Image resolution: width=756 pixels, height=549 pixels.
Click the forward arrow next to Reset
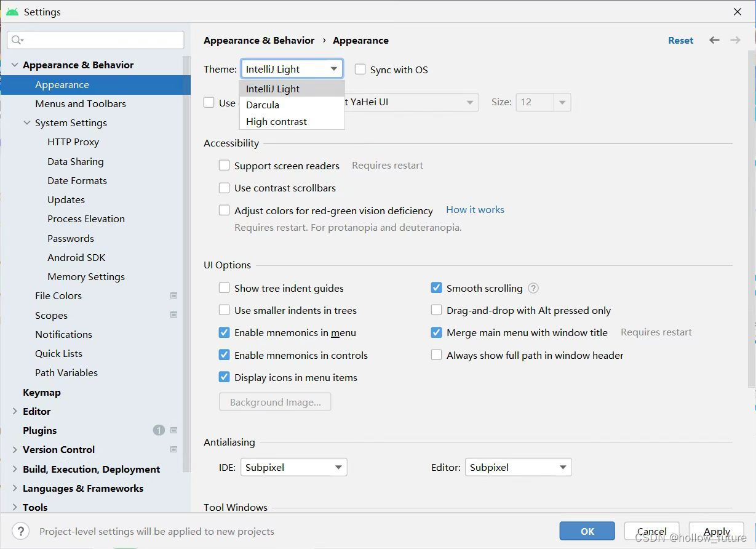(x=735, y=40)
